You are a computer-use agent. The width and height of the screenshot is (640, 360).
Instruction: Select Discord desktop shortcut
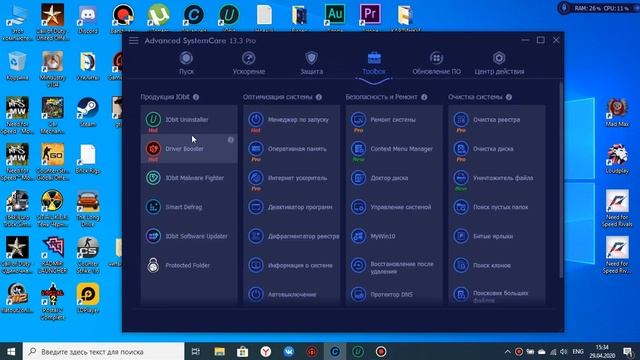pyautogui.click(x=88, y=19)
